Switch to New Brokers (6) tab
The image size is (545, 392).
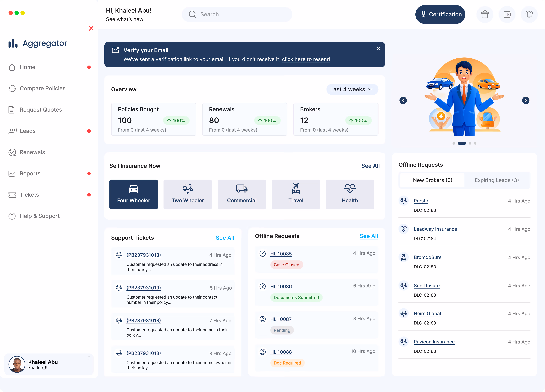[x=433, y=180]
